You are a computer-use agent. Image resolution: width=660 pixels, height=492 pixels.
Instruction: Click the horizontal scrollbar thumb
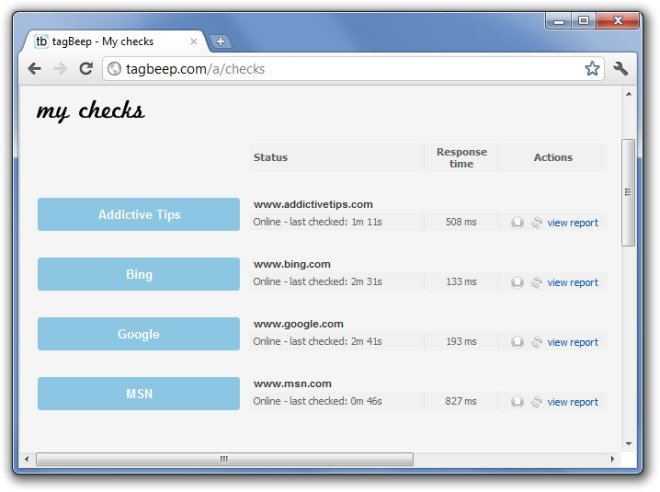225,459
